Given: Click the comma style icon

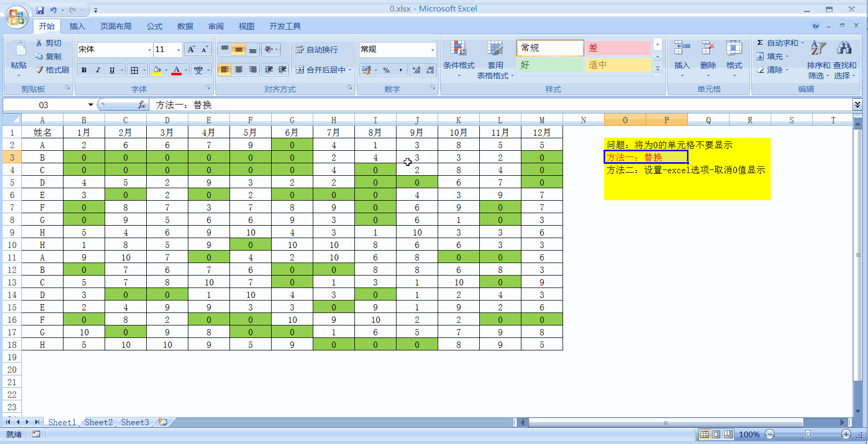Looking at the screenshot, I should pos(400,70).
